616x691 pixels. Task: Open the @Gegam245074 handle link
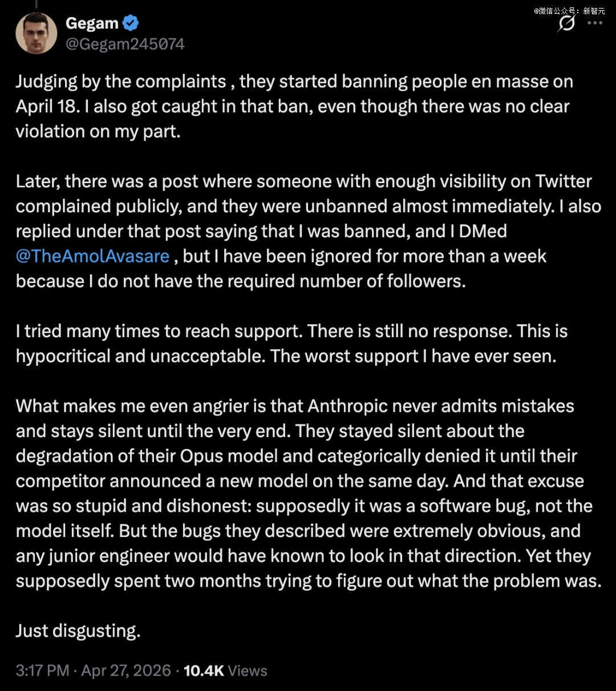pyautogui.click(x=125, y=44)
